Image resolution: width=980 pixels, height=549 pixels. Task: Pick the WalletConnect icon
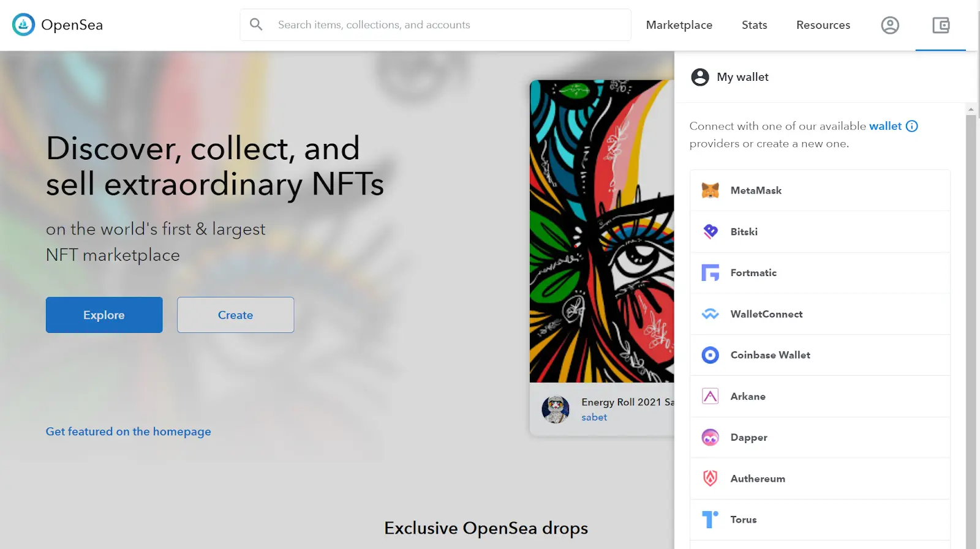pos(710,314)
